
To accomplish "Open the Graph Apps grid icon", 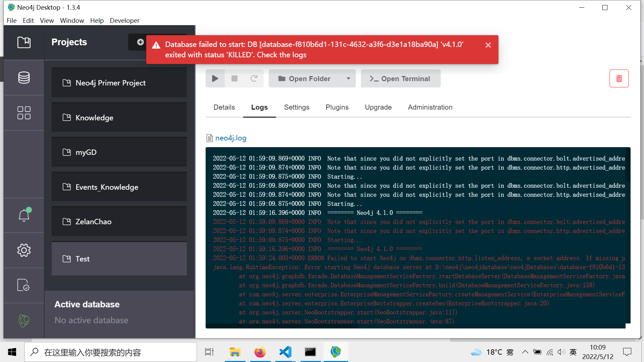I will (x=24, y=113).
